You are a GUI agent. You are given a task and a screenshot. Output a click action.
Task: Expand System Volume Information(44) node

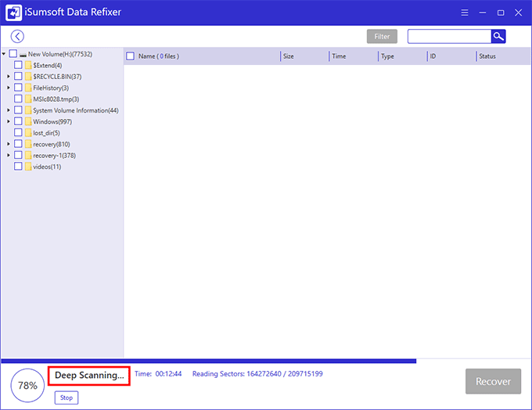tap(9, 110)
